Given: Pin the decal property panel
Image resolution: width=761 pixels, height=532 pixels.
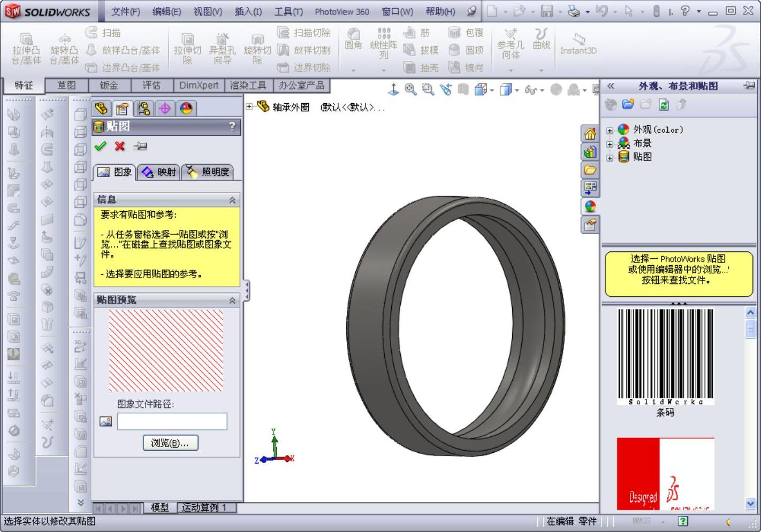Looking at the screenshot, I should point(140,146).
